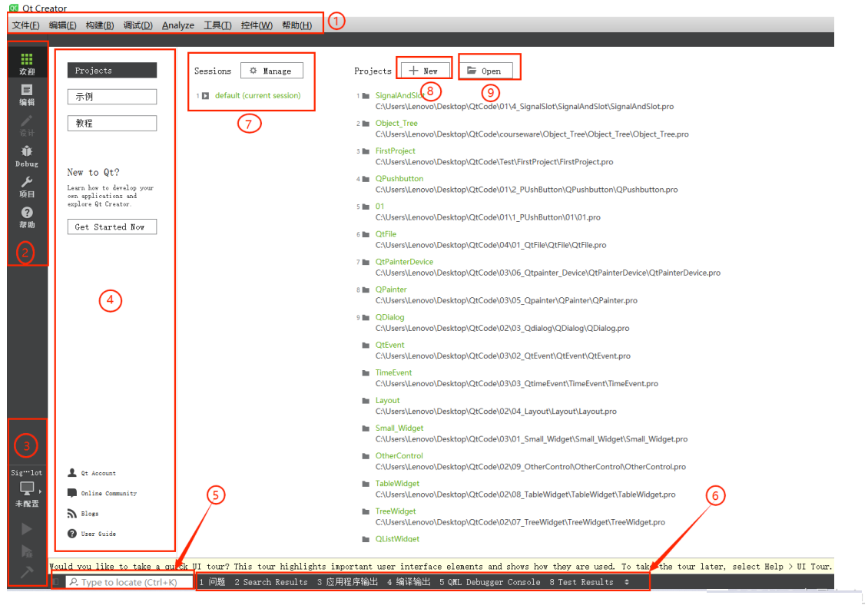Open the QDialog project link
The image size is (868, 612).
point(389,317)
